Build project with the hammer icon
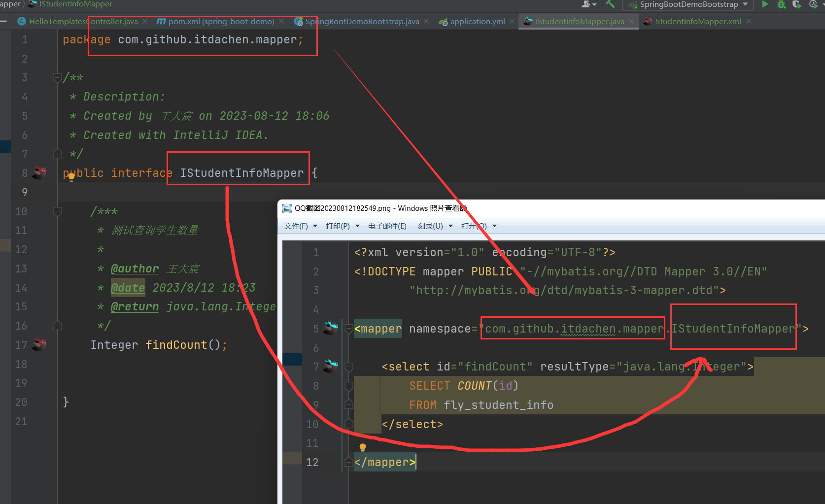Image resolution: width=825 pixels, height=504 pixels. click(610, 4)
